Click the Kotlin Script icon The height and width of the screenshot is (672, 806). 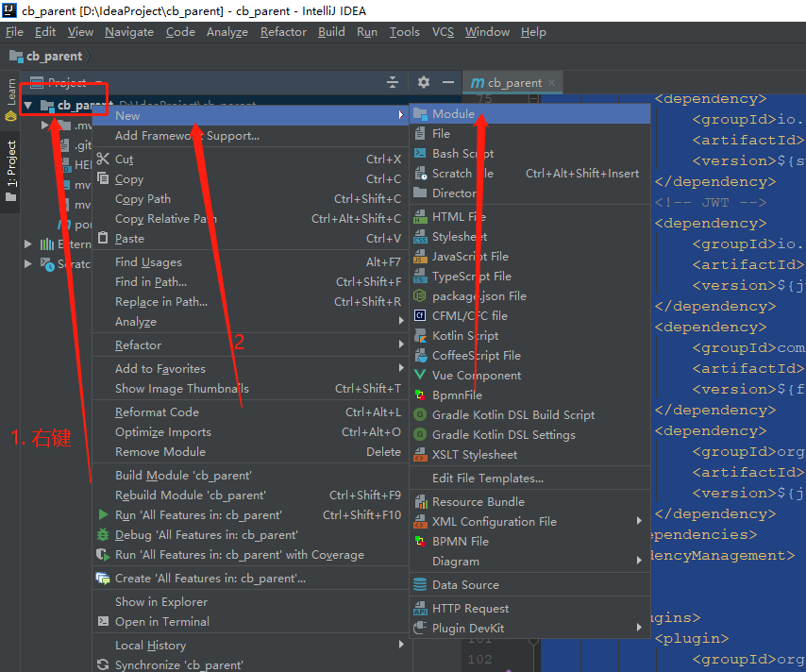[420, 336]
